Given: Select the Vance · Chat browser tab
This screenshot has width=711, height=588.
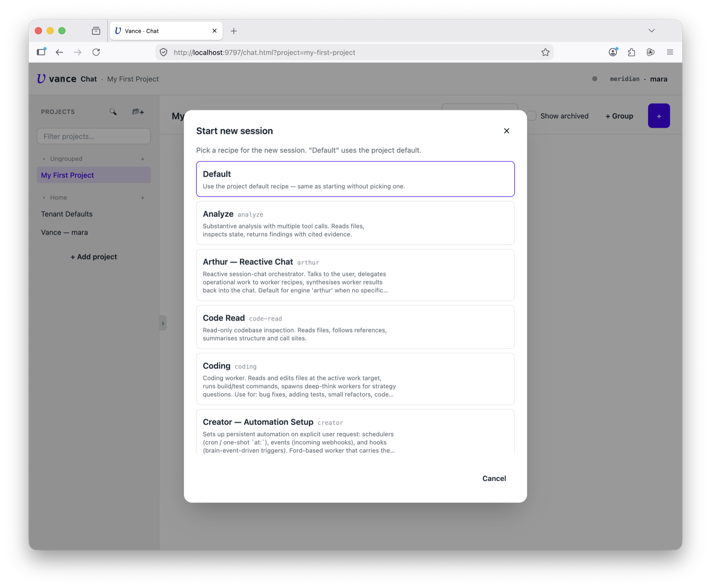Looking at the screenshot, I should tap(166, 31).
